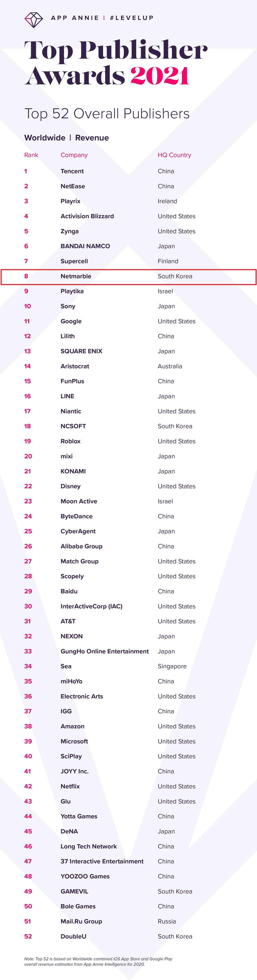Click the #LEVELUP hashtag text
257x980 pixels.
[132, 18]
